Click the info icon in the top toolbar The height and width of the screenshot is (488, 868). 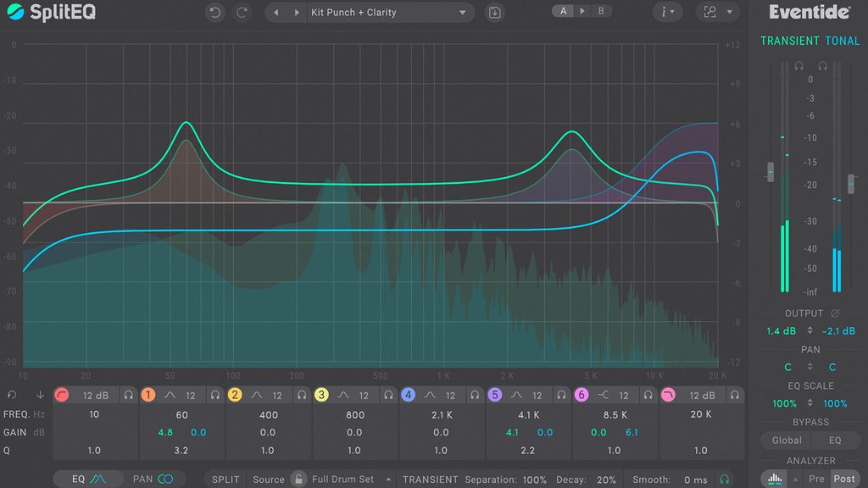(x=664, y=11)
